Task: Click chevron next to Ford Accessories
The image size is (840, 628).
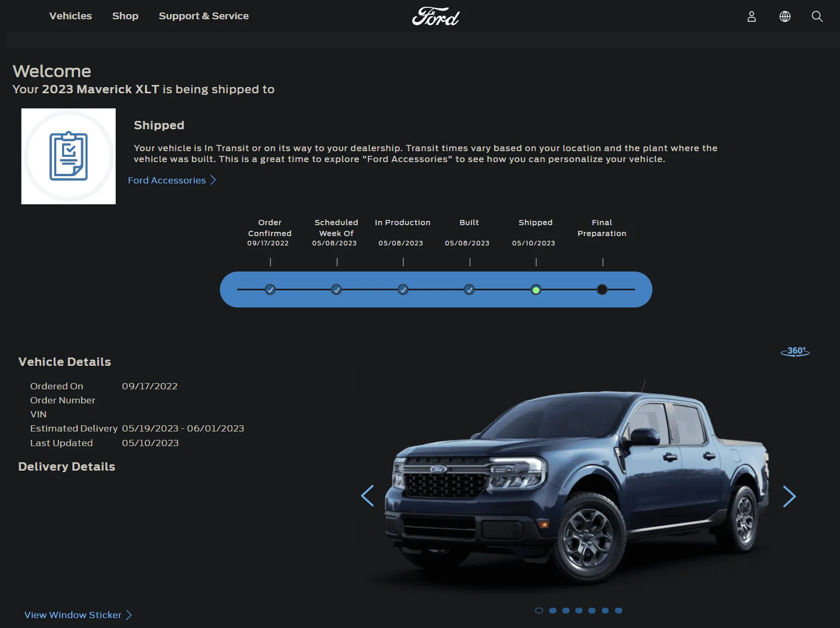Action: coord(213,180)
